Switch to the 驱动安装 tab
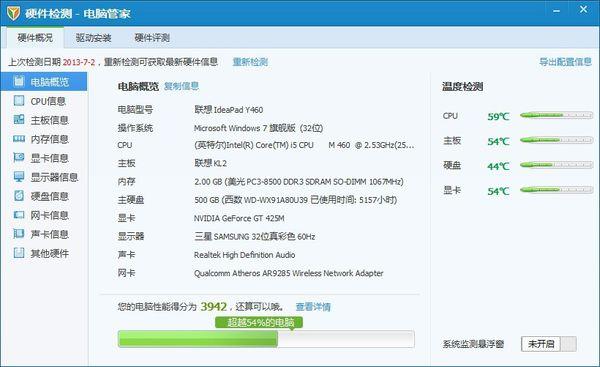The width and height of the screenshot is (600, 367). (93, 38)
